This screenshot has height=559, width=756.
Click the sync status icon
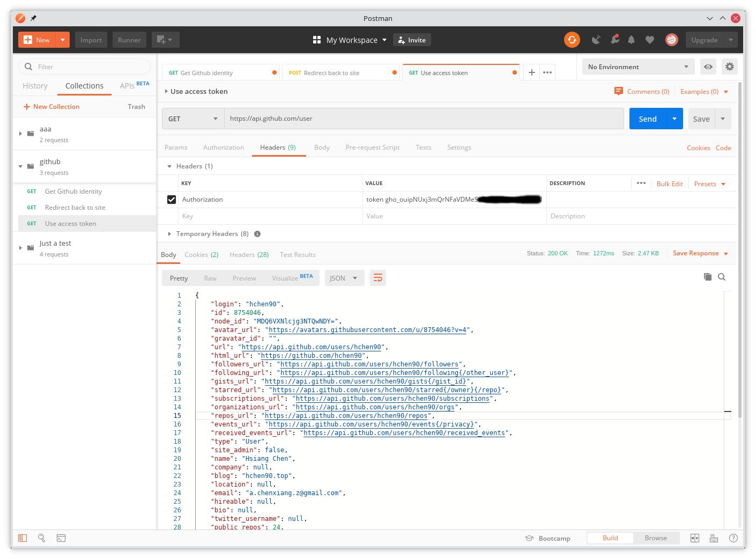(x=572, y=40)
